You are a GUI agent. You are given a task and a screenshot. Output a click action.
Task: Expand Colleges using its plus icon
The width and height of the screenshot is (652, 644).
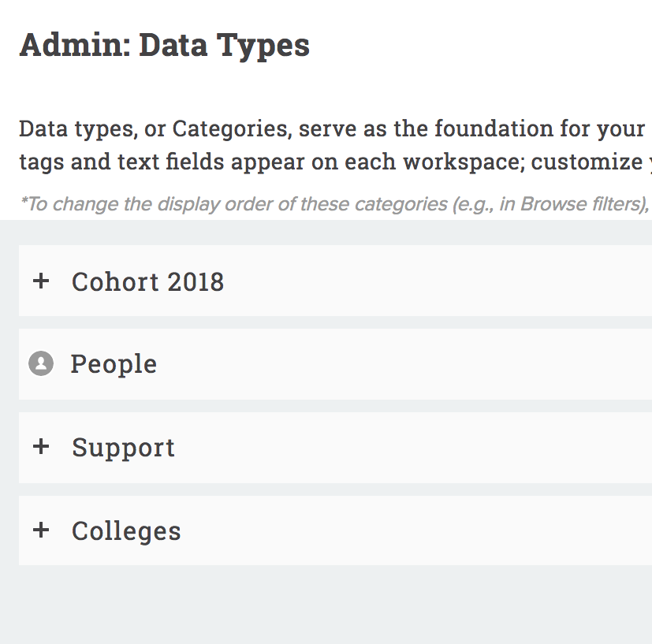coord(41,530)
